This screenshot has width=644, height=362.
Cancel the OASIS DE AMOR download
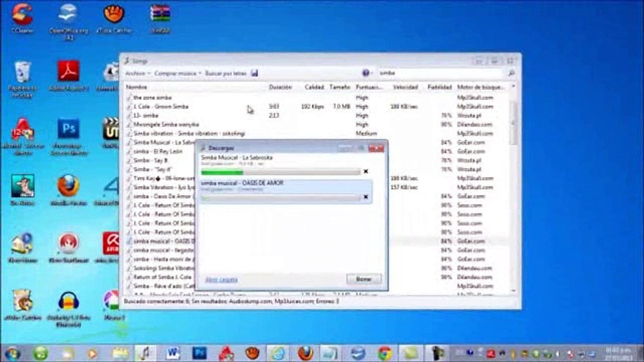pyautogui.click(x=366, y=197)
